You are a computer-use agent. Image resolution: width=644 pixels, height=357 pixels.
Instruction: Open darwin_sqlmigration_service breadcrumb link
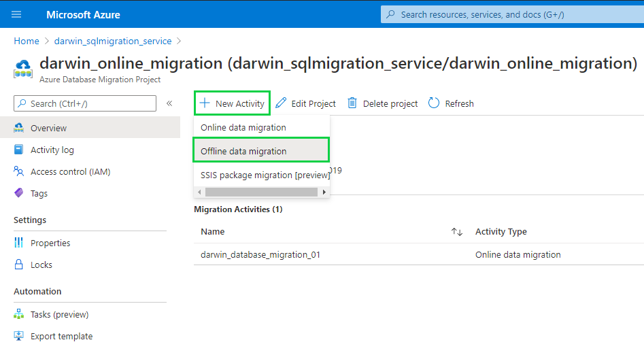[113, 41]
